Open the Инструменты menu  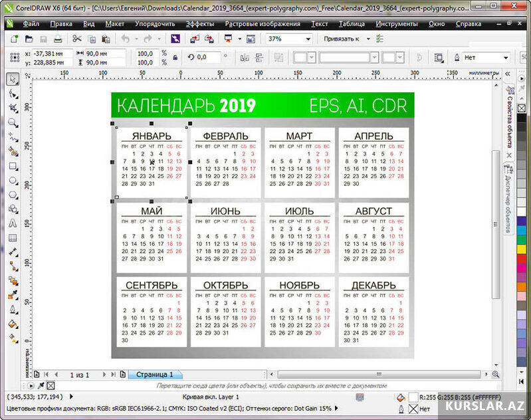(x=397, y=24)
